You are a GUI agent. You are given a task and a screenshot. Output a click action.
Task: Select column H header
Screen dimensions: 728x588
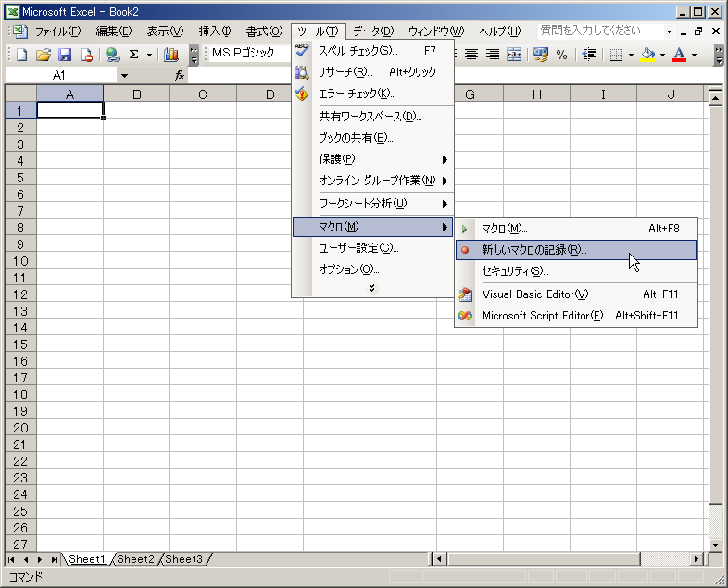pos(536,94)
